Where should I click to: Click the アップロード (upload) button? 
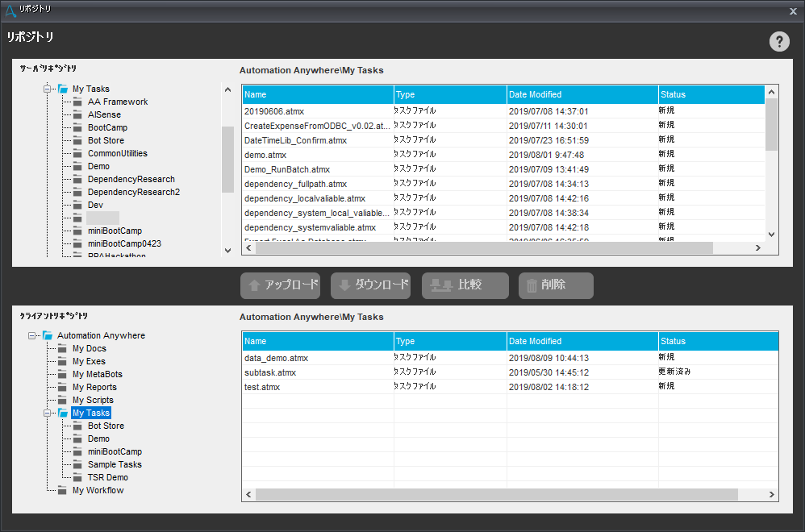tap(281, 286)
